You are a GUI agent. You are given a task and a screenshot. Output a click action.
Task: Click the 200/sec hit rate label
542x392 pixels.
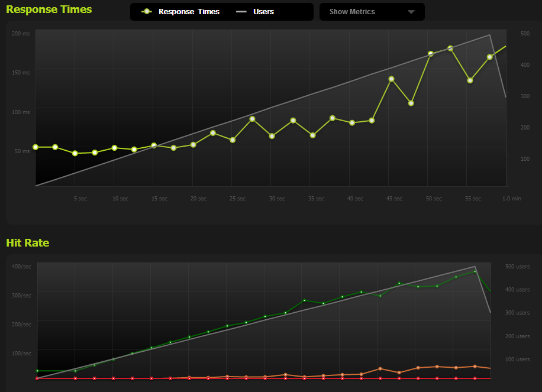point(21,325)
